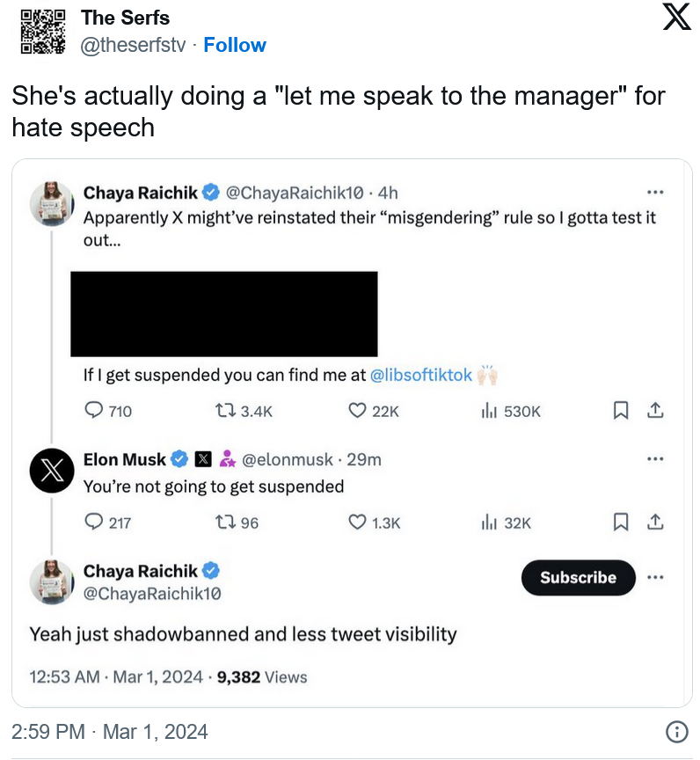
Task: Open the @libsoftiktok mention link
Action: click(420, 375)
